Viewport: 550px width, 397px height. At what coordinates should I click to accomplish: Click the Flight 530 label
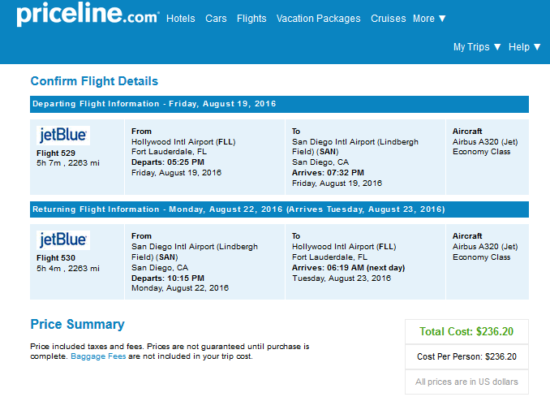click(56, 258)
